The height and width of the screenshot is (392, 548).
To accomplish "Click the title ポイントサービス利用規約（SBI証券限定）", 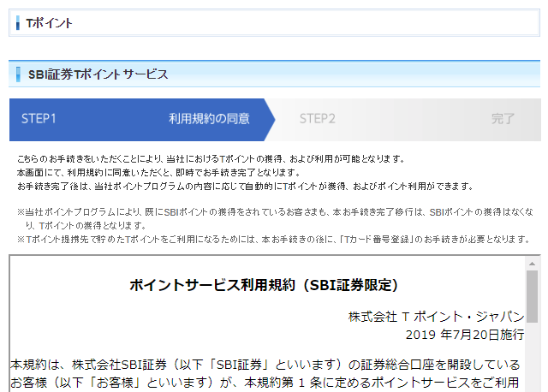I will point(265,285).
